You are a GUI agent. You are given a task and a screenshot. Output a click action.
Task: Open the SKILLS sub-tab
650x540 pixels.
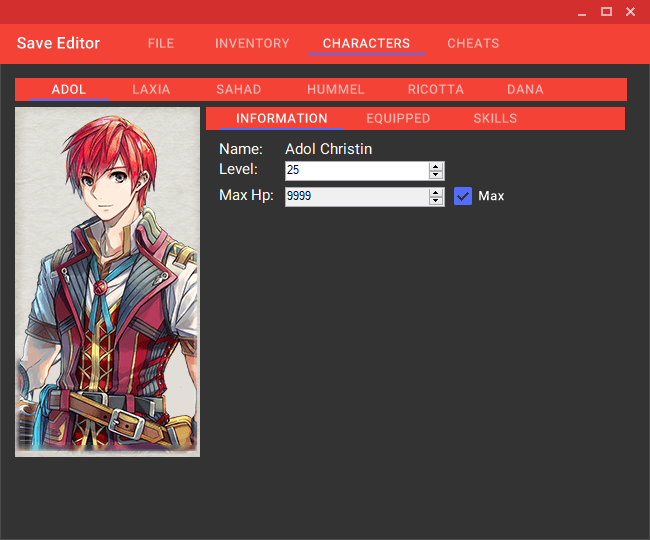pyautogui.click(x=495, y=119)
